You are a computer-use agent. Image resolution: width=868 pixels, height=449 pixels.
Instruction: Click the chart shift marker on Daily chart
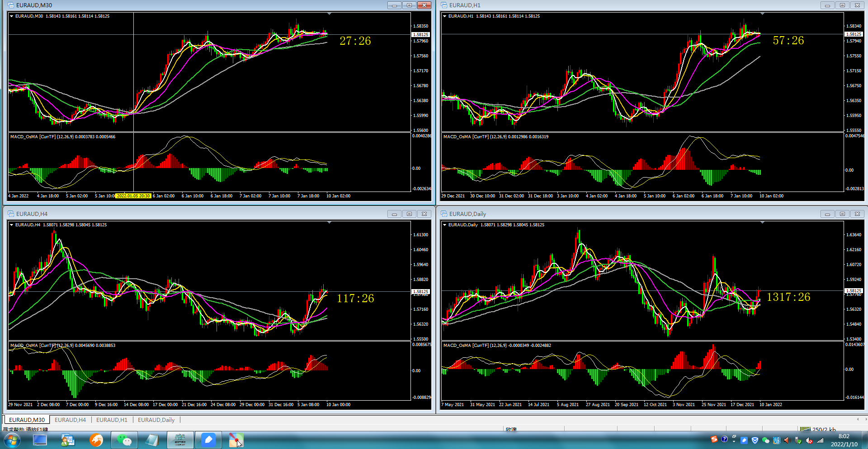coord(762,223)
